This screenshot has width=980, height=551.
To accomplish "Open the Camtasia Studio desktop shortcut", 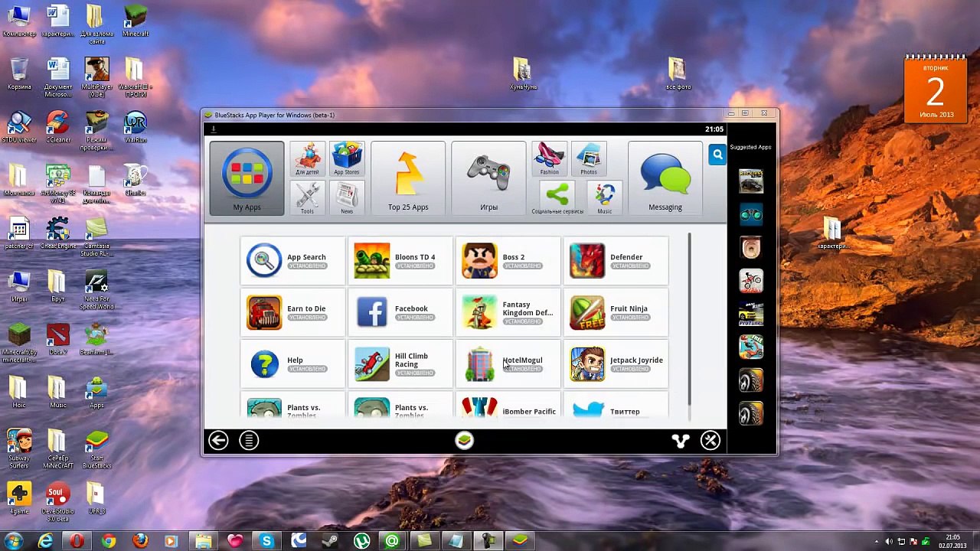I will pos(96,238).
